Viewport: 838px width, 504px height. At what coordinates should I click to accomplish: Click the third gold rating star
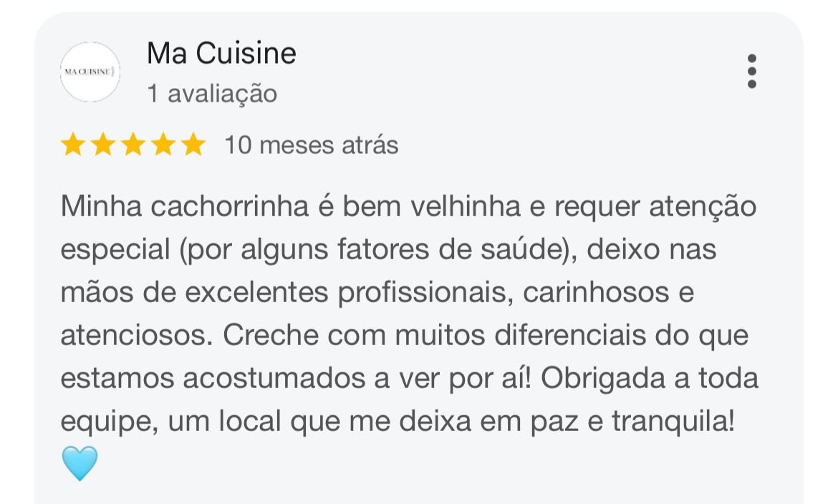coord(133,145)
